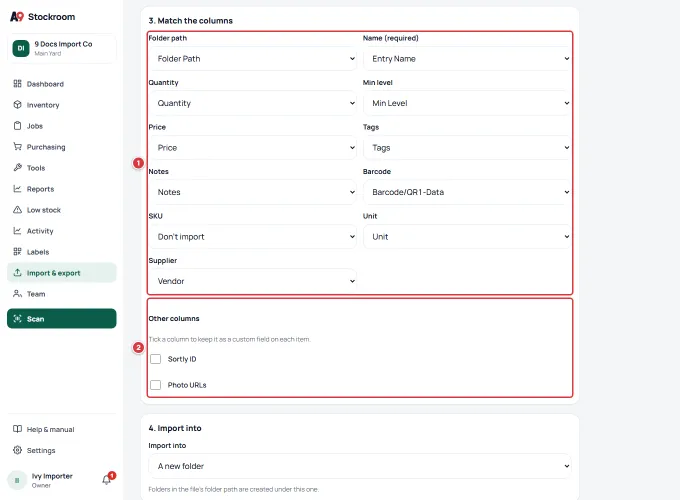Click the Photo URLs label text
The height and width of the screenshot is (500, 680).
[187, 385]
